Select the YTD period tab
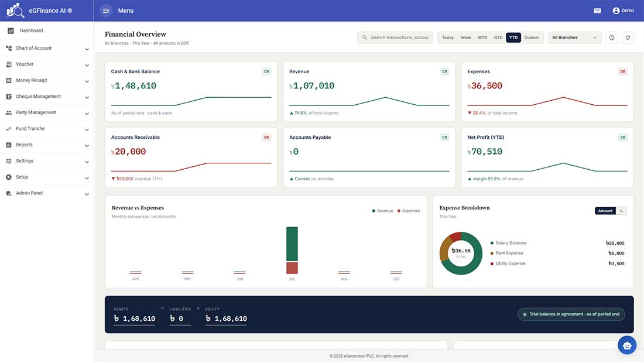644x363 pixels. (513, 37)
